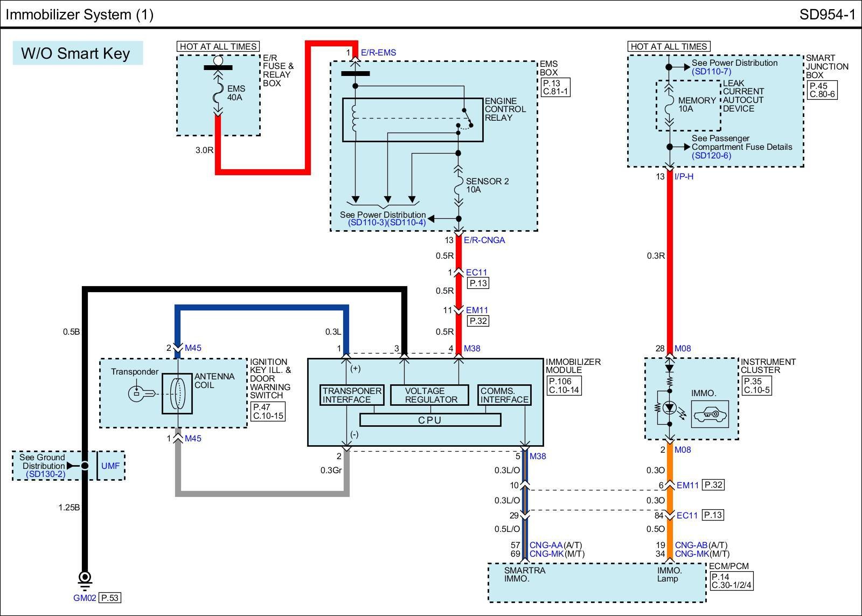Open the SD110-7 power distribution link
862x616 pixels.
(x=711, y=72)
